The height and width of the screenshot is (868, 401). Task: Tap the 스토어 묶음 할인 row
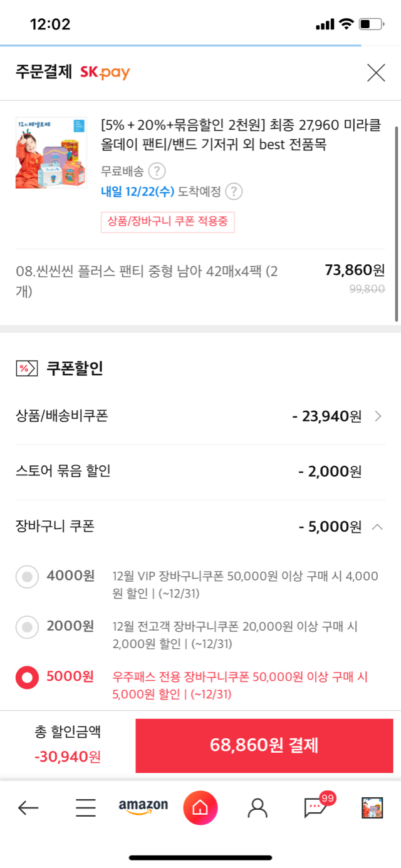pos(188,472)
